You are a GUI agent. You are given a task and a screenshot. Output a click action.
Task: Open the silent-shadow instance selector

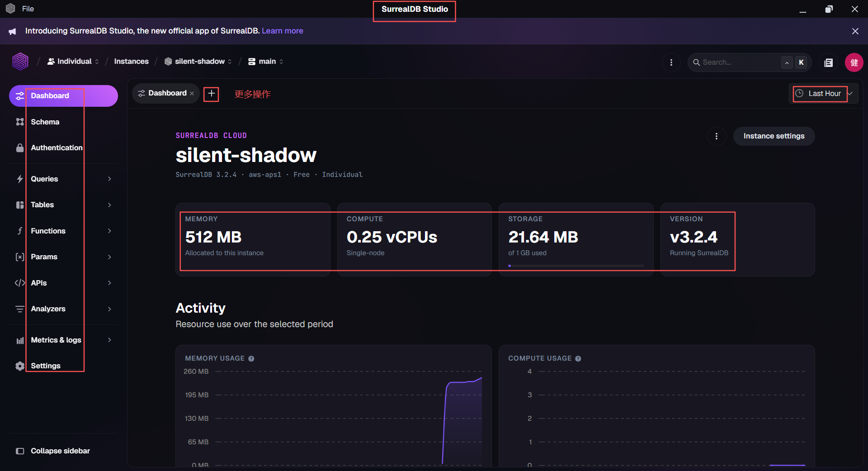pyautogui.click(x=198, y=62)
